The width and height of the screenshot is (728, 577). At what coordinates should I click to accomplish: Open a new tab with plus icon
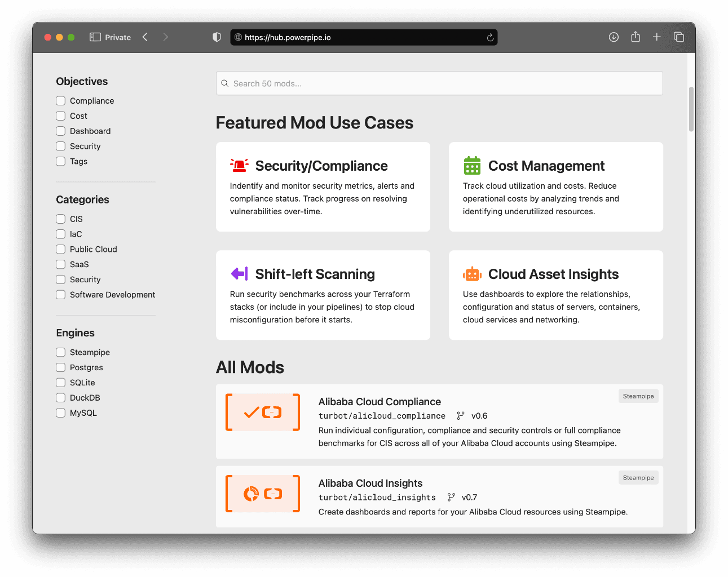(657, 37)
